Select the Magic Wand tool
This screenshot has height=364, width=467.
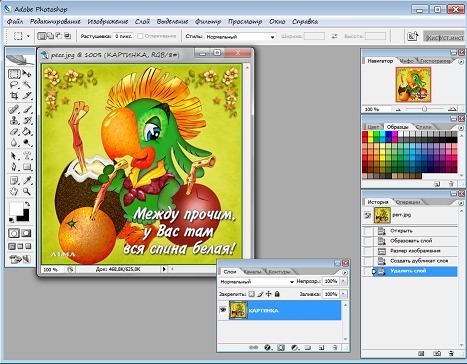pos(27,85)
